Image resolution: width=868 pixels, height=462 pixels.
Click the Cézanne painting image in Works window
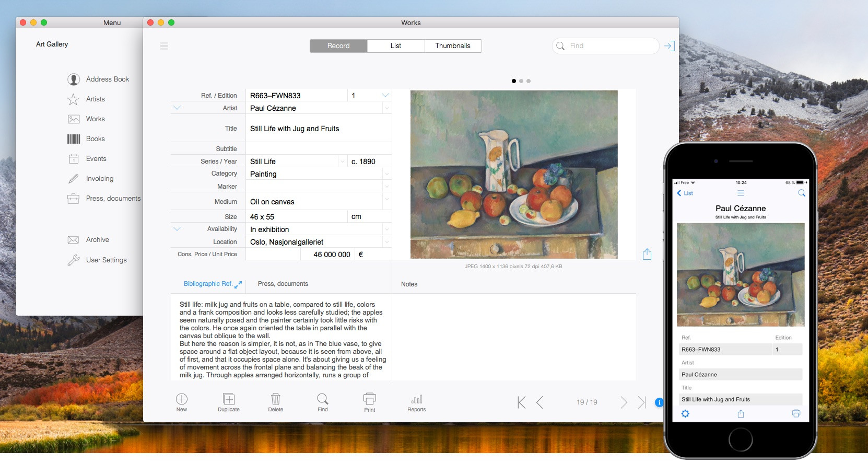(514, 175)
